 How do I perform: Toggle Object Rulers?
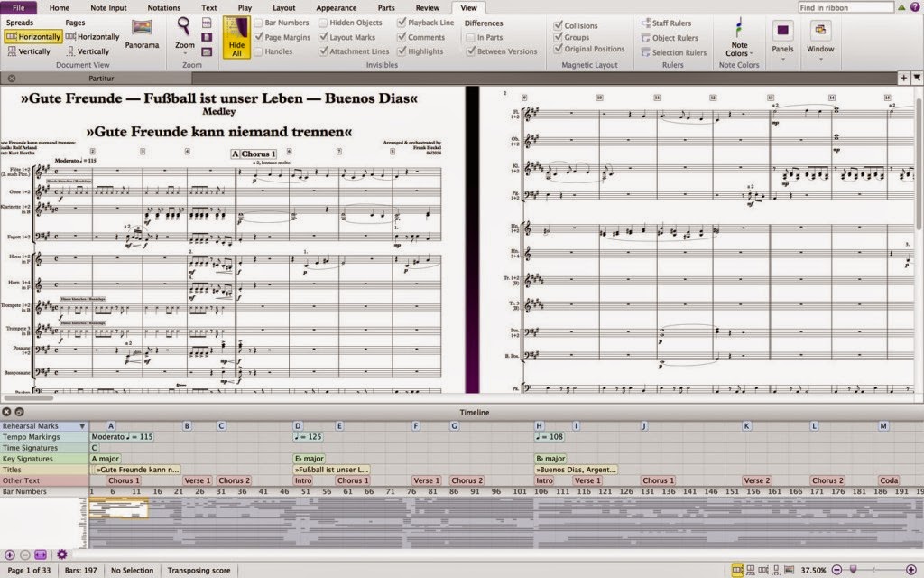670,38
